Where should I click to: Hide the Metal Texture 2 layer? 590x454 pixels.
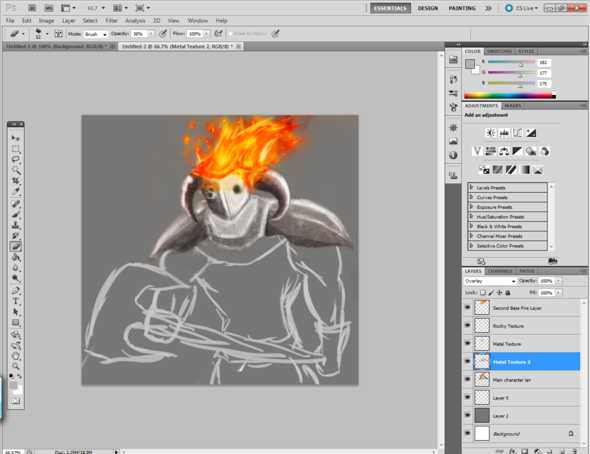point(467,361)
